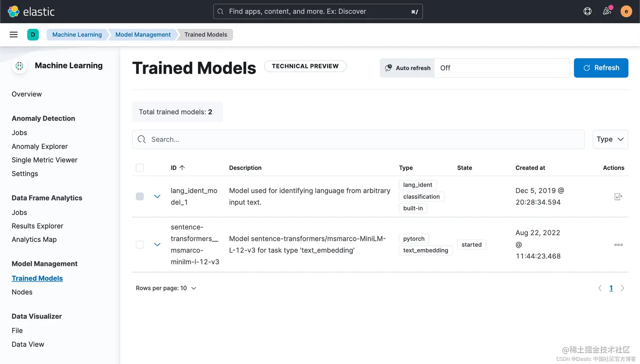This screenshot has height=364, width=640.
Task: Open Data Frame Analytics Jobs
Action: point(19,212)
